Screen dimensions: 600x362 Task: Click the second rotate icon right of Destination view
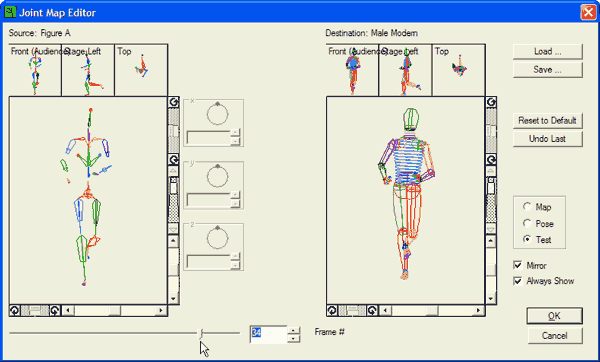click(491, 160)
